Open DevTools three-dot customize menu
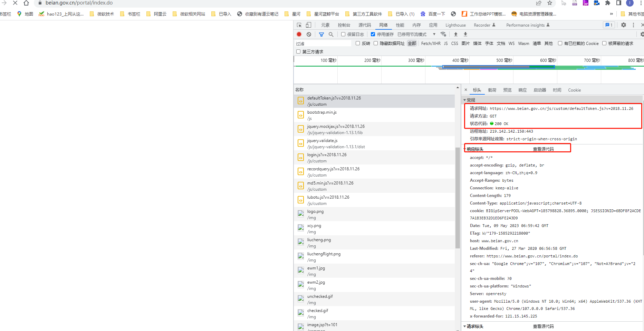 pyautogui.click(x=633, y=25)
